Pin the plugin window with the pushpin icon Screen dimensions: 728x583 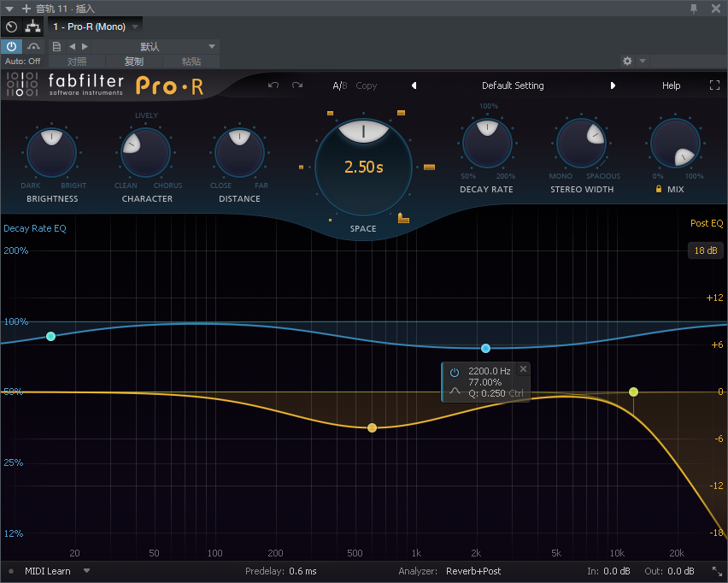pyautogui.click(x=694, y=9)
